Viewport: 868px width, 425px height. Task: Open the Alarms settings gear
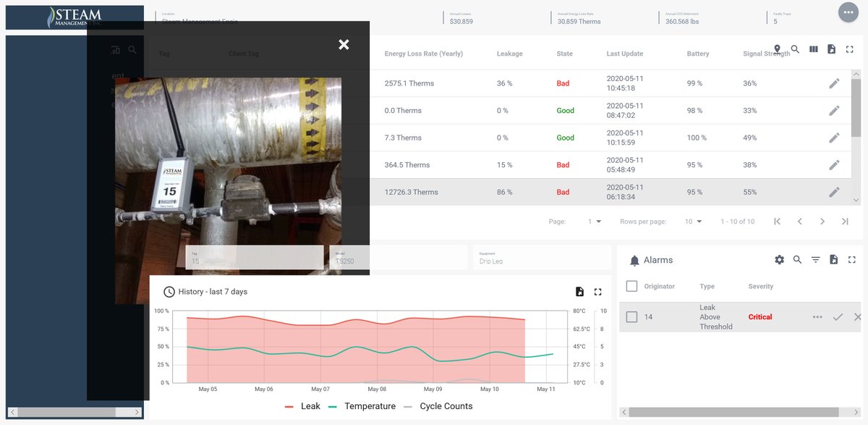point(780,259)
